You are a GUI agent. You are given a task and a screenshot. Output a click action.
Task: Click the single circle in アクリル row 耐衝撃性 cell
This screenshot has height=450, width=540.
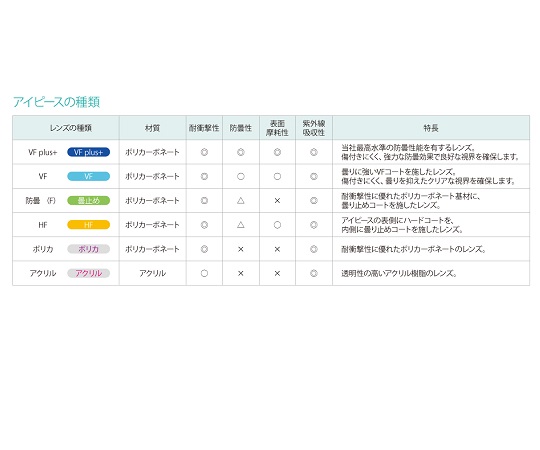point(204,273)
